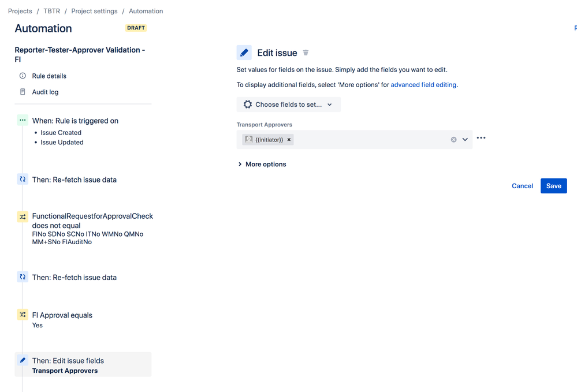Open the advanced field editing link
This screenshot has height=392, width=577.
click(423, 85)
